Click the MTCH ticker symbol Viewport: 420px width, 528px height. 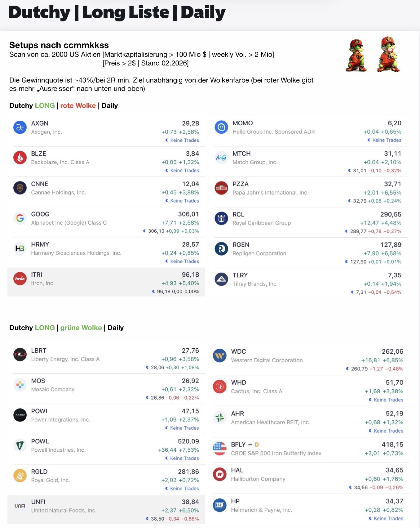click(241, 154)
